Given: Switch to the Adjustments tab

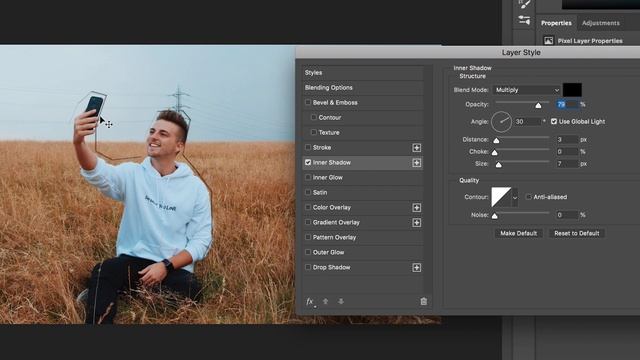Looking at the screenshot, I should tap(600, 23).
